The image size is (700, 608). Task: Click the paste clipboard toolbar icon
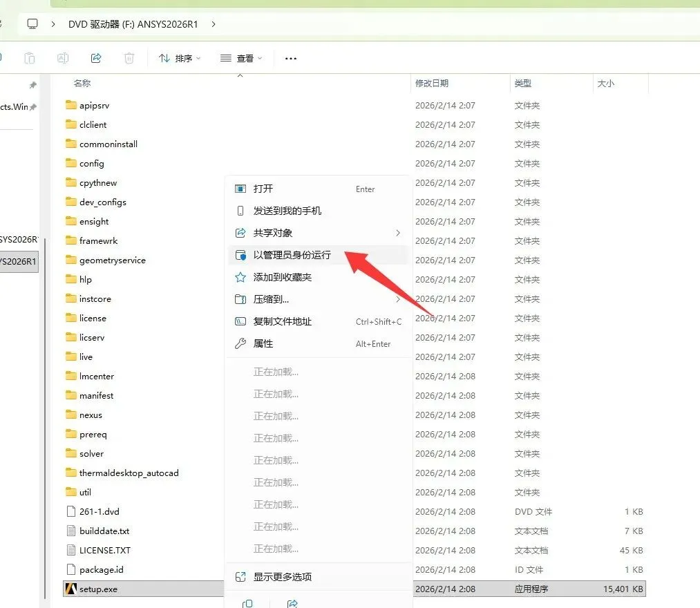click(30, 58)
